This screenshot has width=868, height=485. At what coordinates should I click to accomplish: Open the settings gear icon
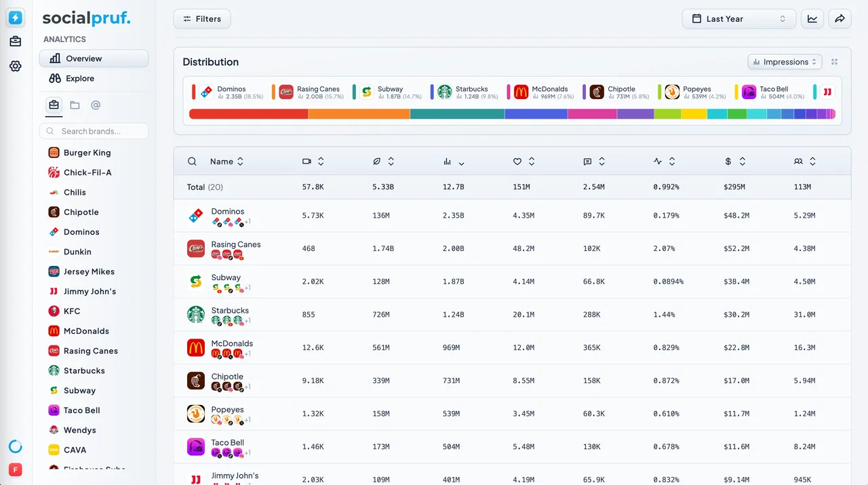(x=15, y=66)
